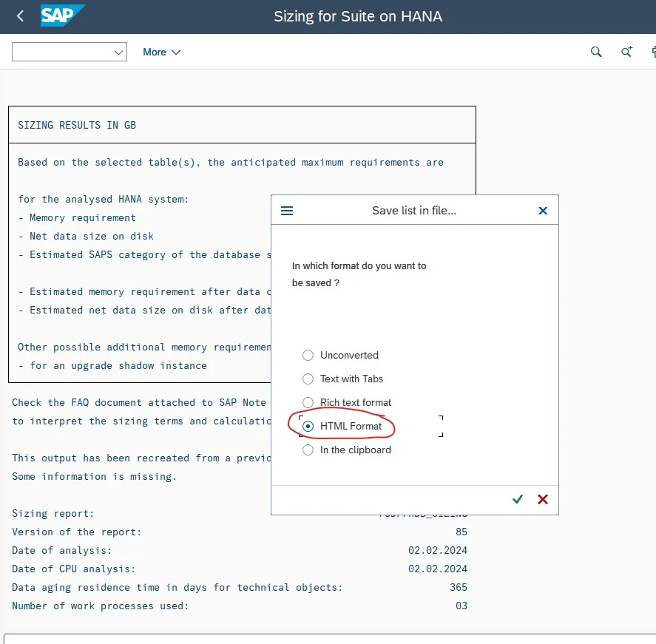The width and height of the screenshot is (656, 644).
Task: Click the Sizing report label
Action: coord(53,514)
